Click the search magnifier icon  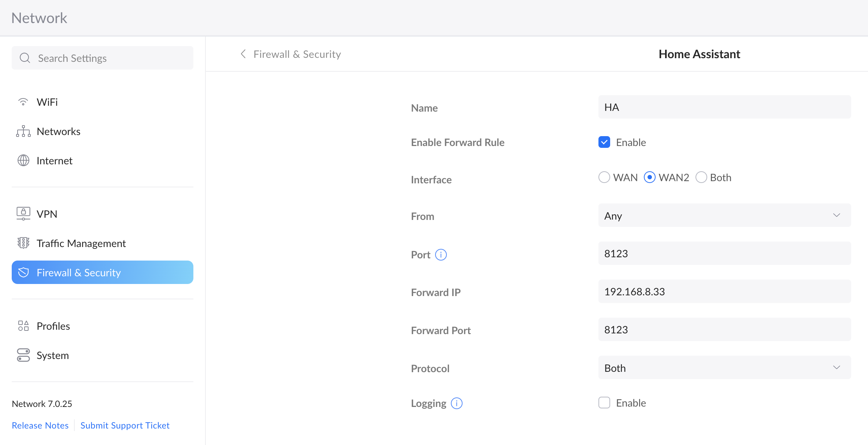[x=25, y=58]
